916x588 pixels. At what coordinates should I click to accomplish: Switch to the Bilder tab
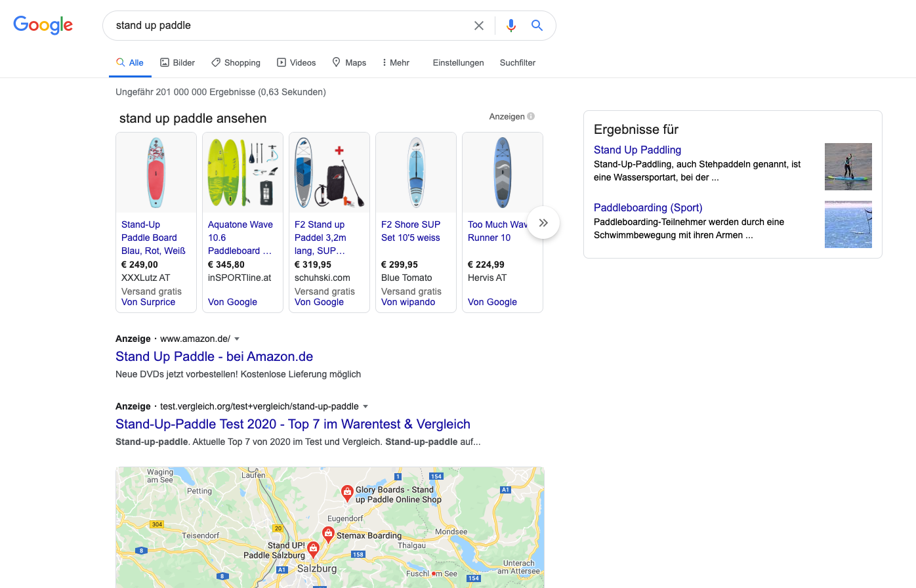178,62
